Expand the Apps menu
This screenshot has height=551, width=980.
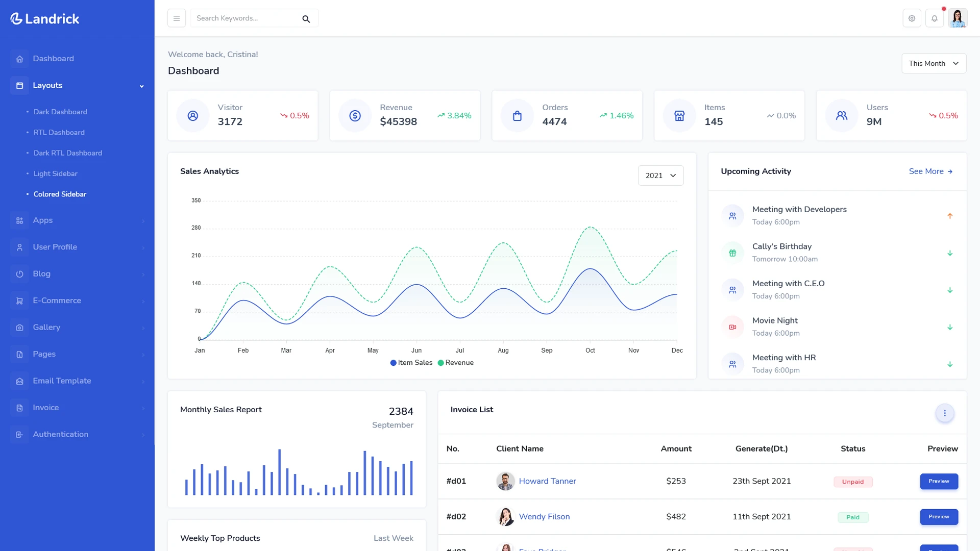coord(143,221)
